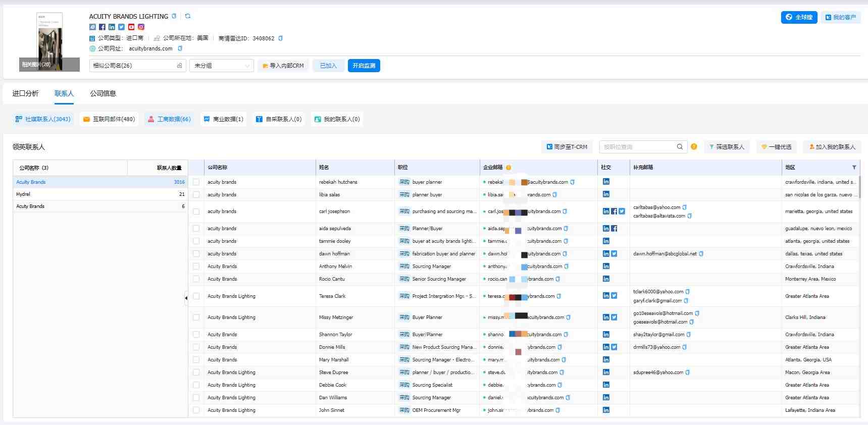Viewport: 868px width, 425px height.
Task: Tick the carl josephson row checkbox
Action: point(196,212)
